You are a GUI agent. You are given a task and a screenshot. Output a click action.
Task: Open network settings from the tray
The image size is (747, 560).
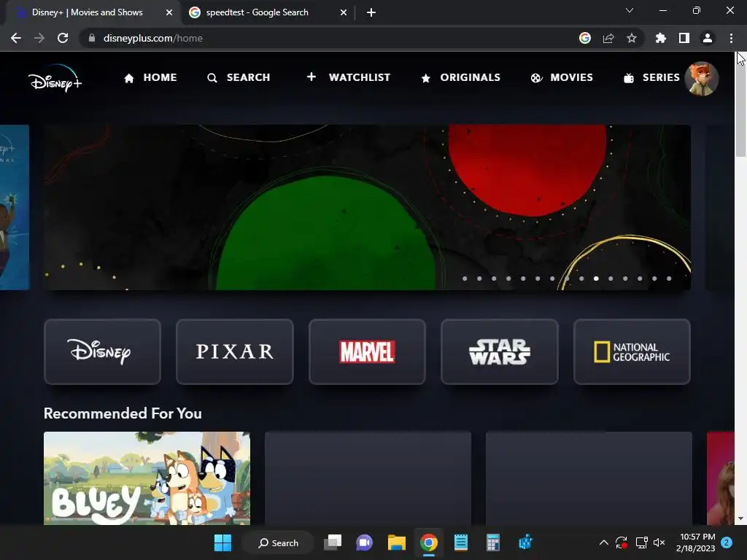click(641, 542)
